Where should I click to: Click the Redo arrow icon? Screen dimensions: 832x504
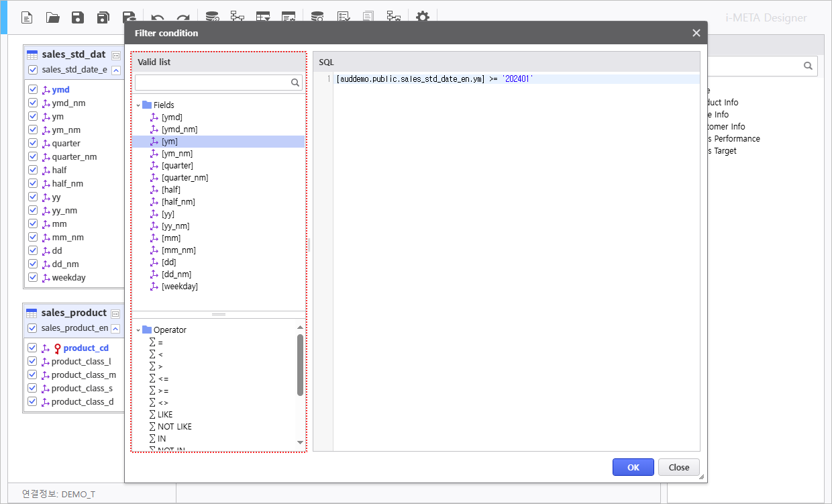coord(183,17)
